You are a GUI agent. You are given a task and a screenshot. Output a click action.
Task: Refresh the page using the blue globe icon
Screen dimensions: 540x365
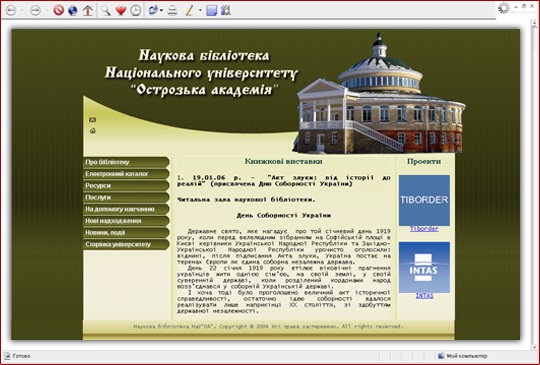coord(73,10)
